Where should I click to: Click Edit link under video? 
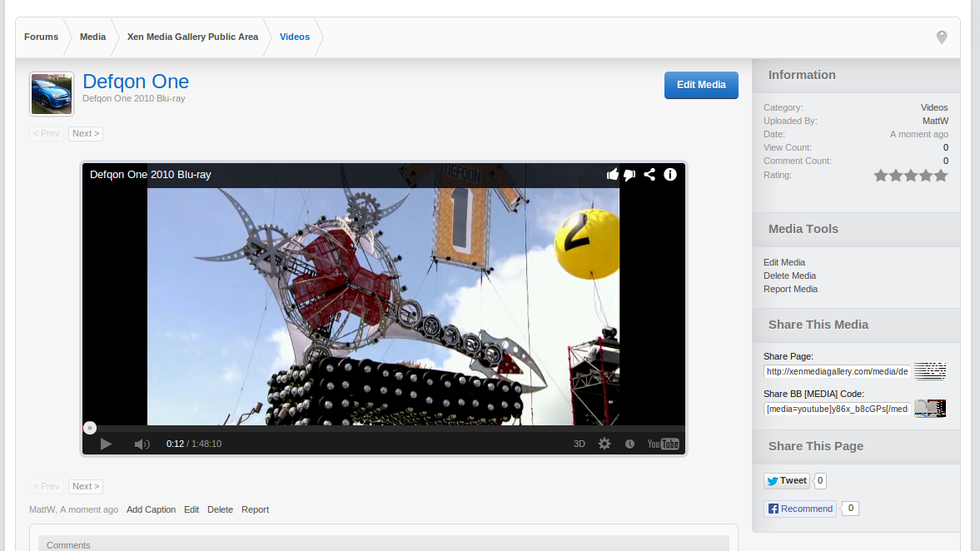pos(192,509)
